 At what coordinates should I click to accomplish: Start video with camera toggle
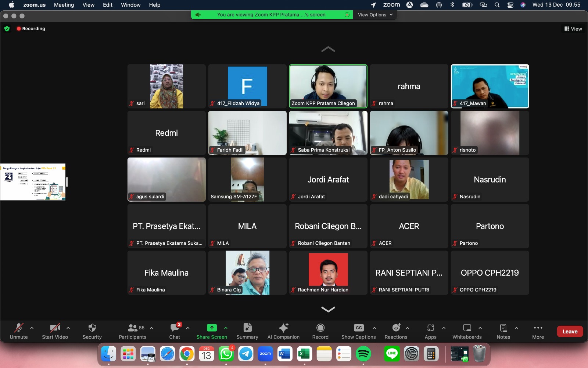pyautogui.click(x=55, y=331)
